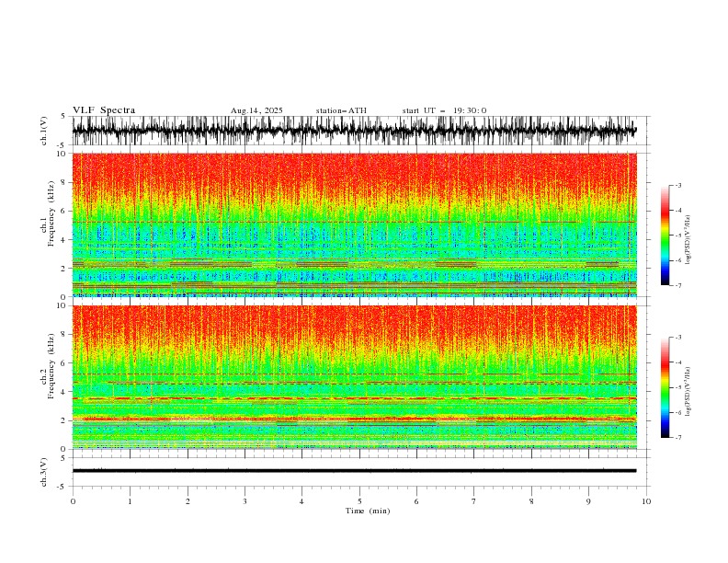This screenshot has width=728, height=563.
Task: Click the lower color scale bar for ch.2
Action: 665,387
